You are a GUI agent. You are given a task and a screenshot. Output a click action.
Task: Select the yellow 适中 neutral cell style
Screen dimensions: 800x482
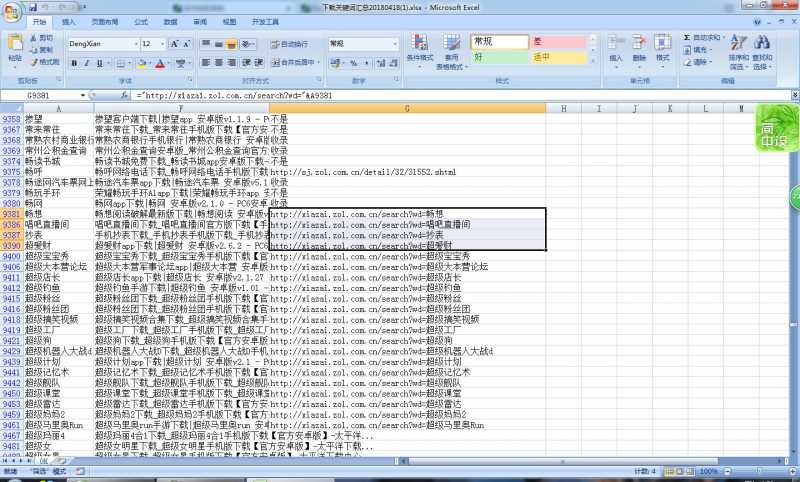559,57
